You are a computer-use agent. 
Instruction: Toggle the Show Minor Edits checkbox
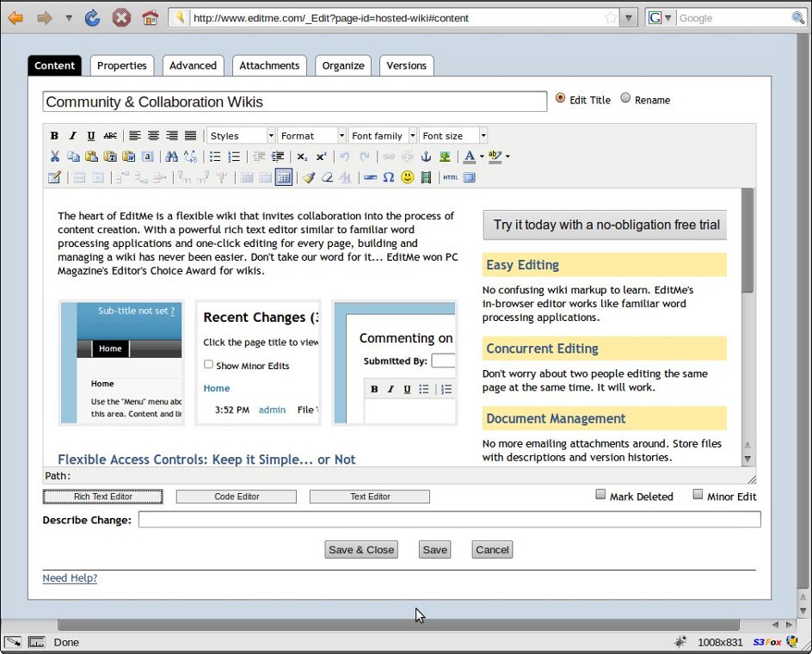[x=208, y=364]
